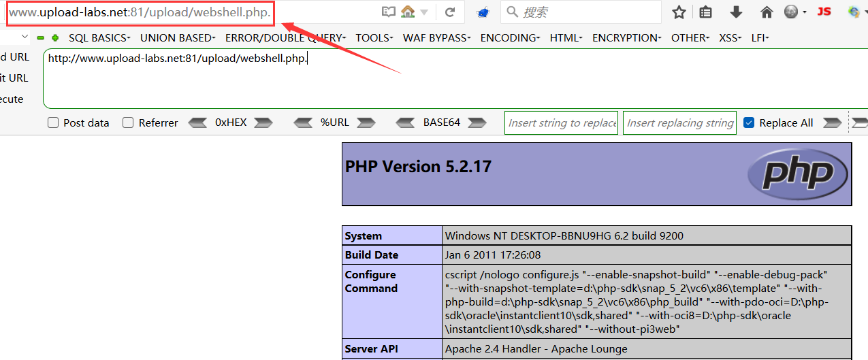This screenshot has width=868, height=360.
Task: Open the LFI menu
Action: pos(760,38)
